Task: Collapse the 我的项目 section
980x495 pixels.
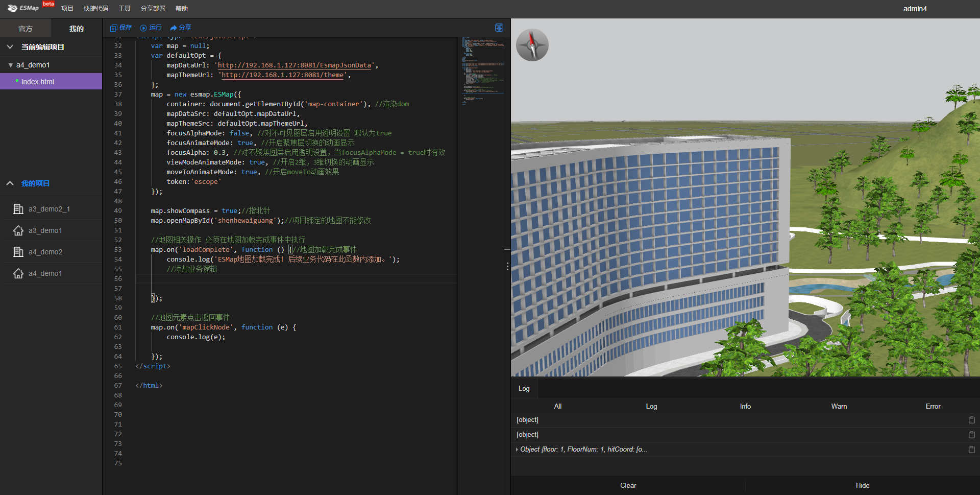Action: click(10, 183)
